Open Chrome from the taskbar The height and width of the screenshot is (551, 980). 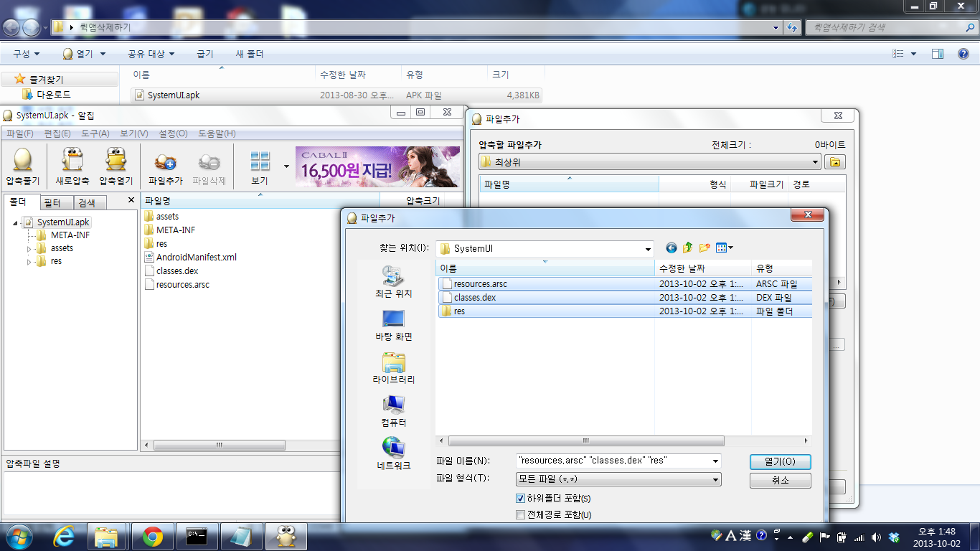[152, 536]
